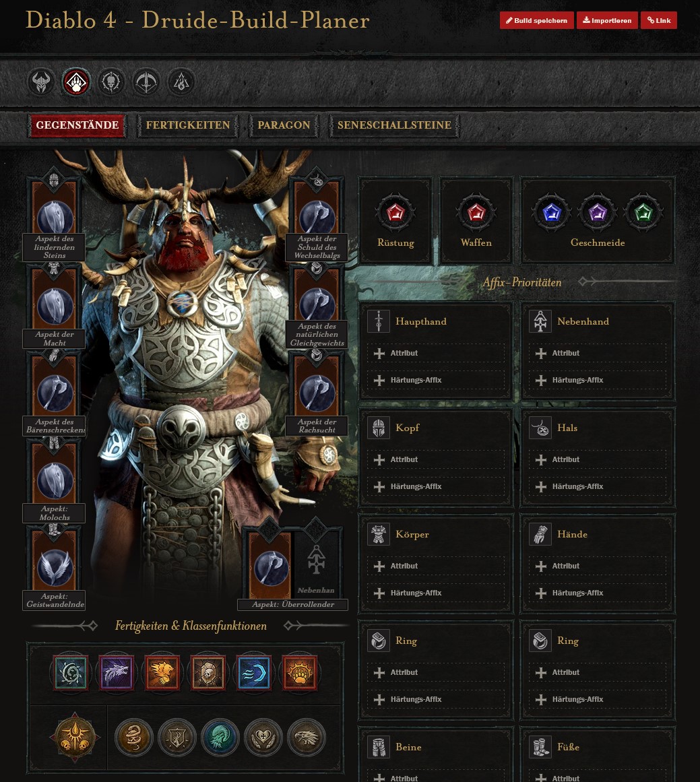Open the Seneschallsteine tab
The height and width of the screenshot is (782, 700).
(394, 125)
